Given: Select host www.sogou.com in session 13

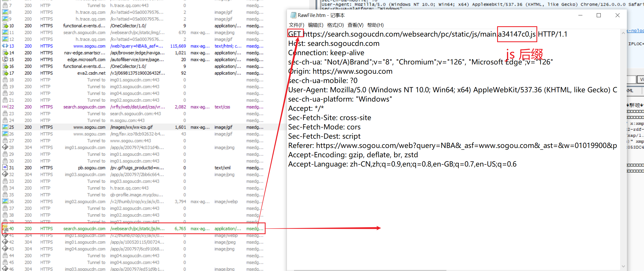Looking at the screenshot, I should 89,46.
